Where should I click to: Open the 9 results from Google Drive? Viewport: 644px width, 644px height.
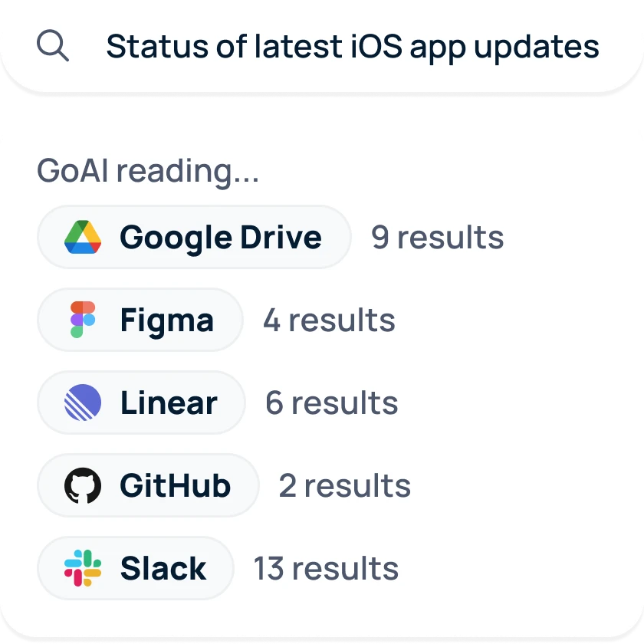(x=437, y=237)
